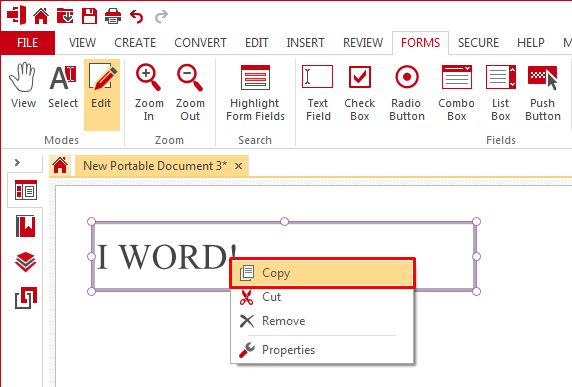Activate the Select text tool
572x387 pixels.
63,86
